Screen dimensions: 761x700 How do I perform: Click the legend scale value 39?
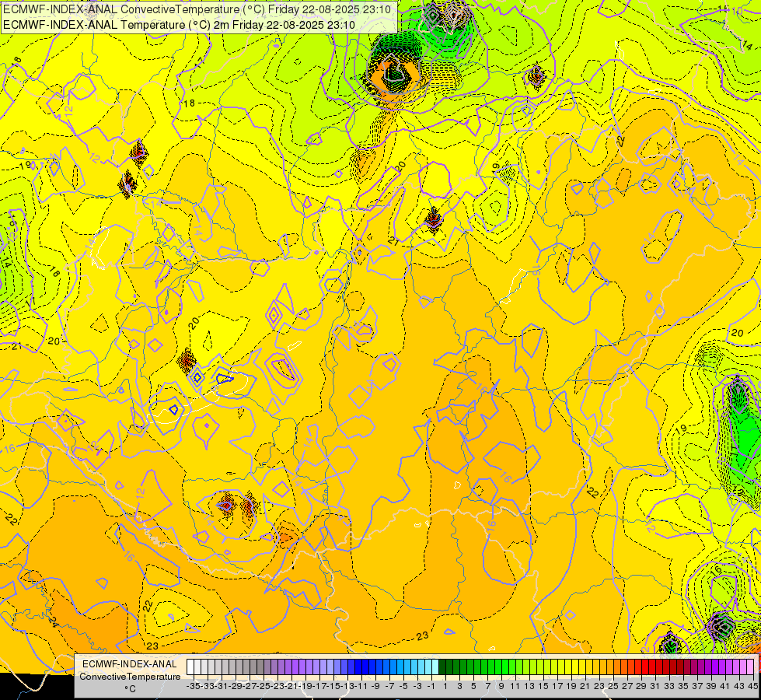712,687
